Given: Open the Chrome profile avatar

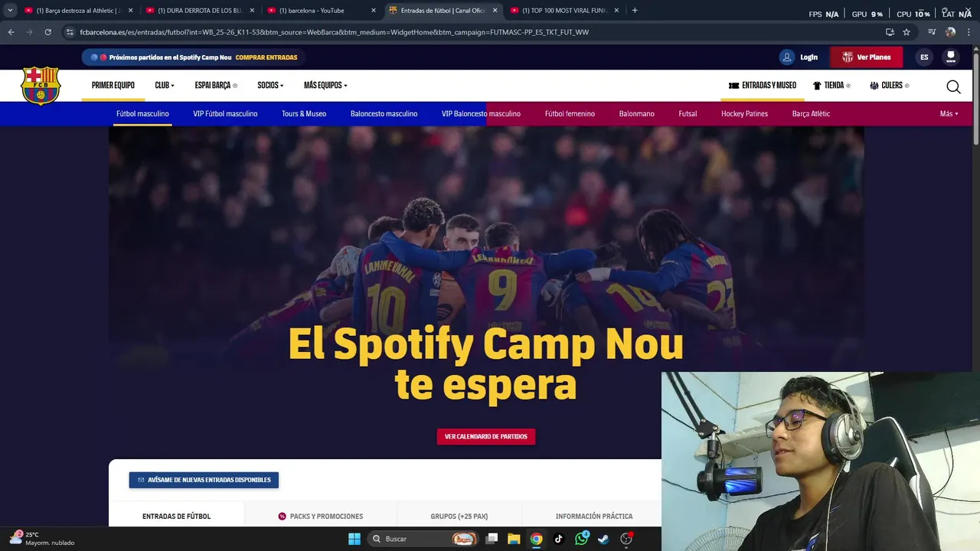Looking at the screenshot, I should tap(950, 32).
